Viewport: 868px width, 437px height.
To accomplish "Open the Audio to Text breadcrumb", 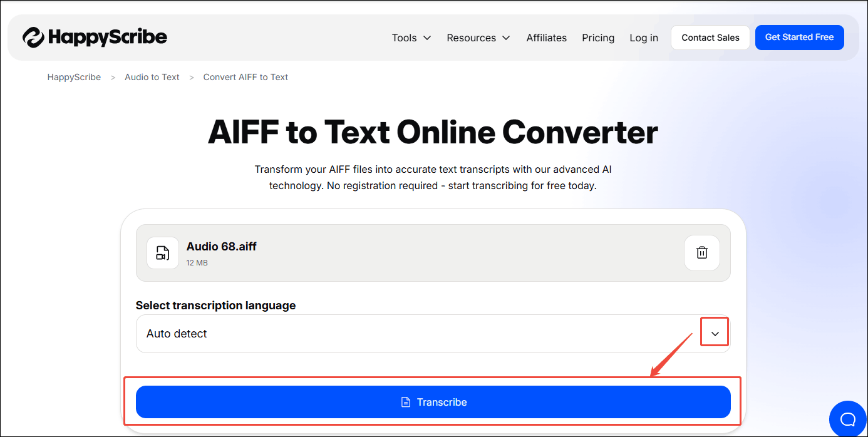I will tap(152, 77).
